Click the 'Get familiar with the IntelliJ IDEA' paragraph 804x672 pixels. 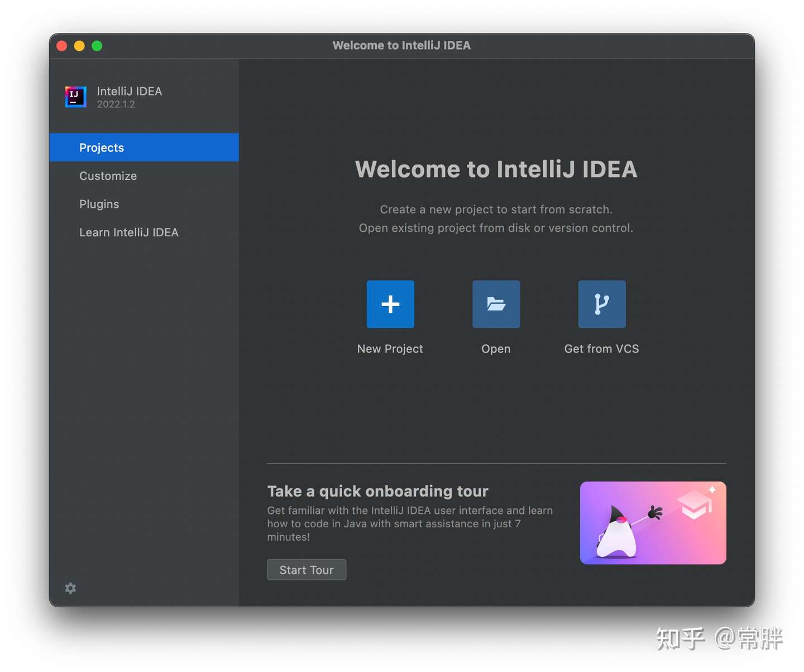point(410,523)
